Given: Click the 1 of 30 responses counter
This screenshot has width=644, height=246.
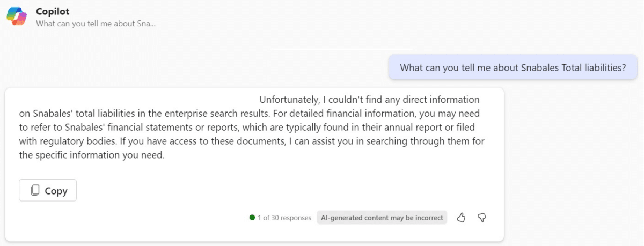Looking at the screenshot, I should coord(284,218).
